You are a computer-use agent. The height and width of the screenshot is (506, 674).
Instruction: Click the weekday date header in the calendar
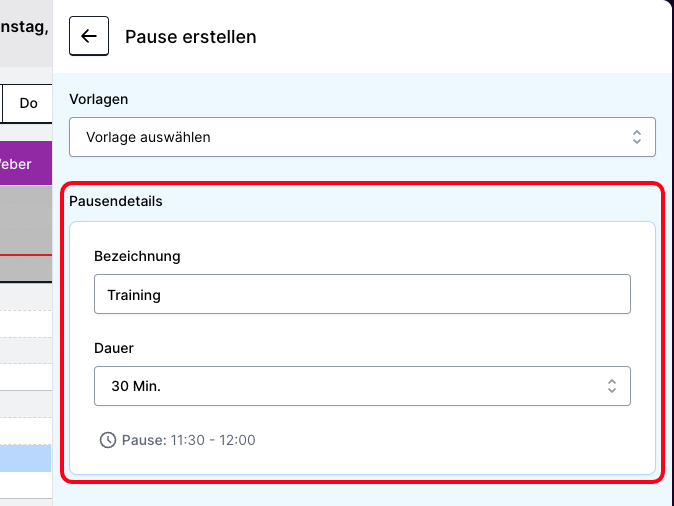click(25, 28)
